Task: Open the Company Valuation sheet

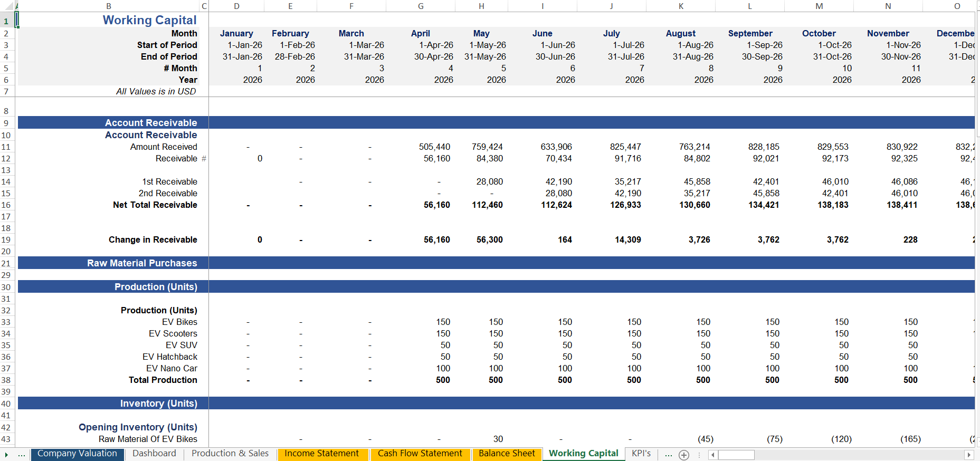Action: (x=77, y=454)
